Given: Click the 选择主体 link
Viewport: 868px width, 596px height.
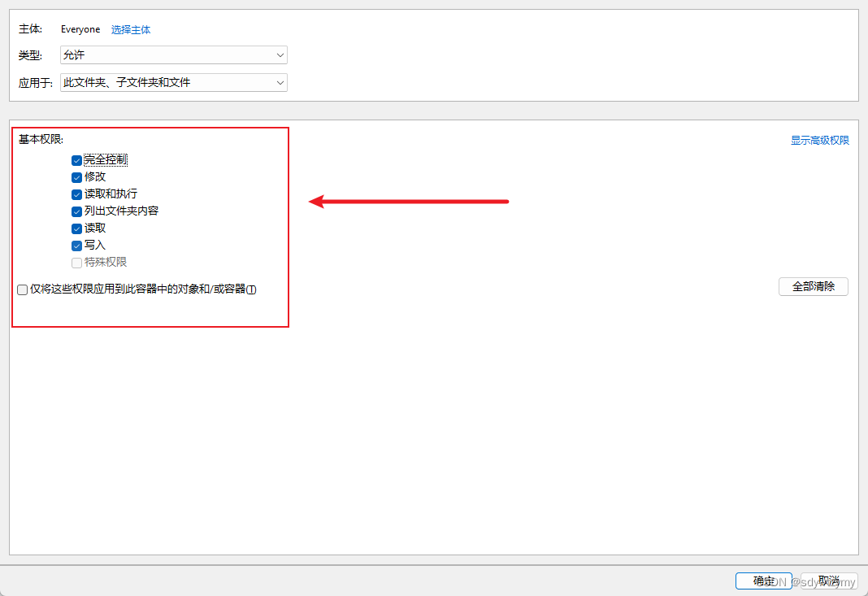Looking at the screenshot, I should 131,29.
